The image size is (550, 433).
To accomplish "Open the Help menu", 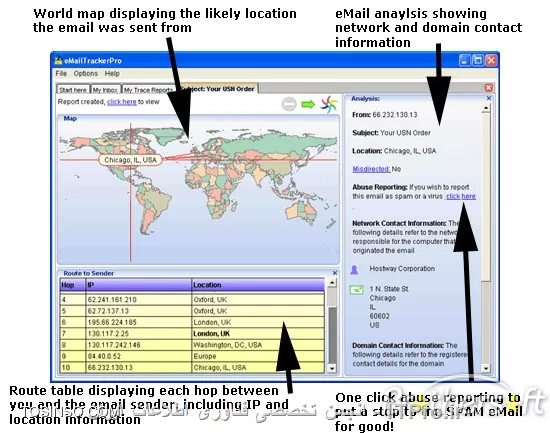I will point(112,74).
